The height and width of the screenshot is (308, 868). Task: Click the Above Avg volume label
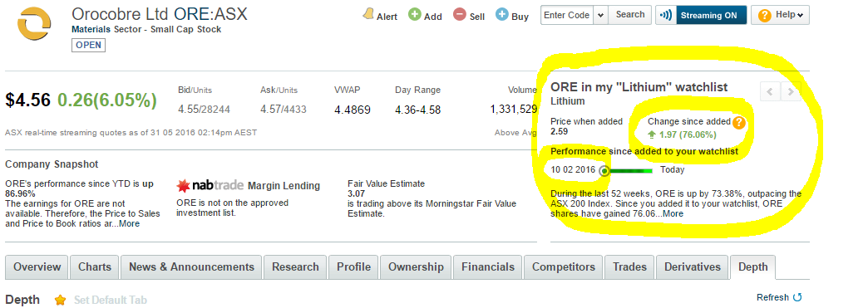pyautogui.click(x=515, y=133)
